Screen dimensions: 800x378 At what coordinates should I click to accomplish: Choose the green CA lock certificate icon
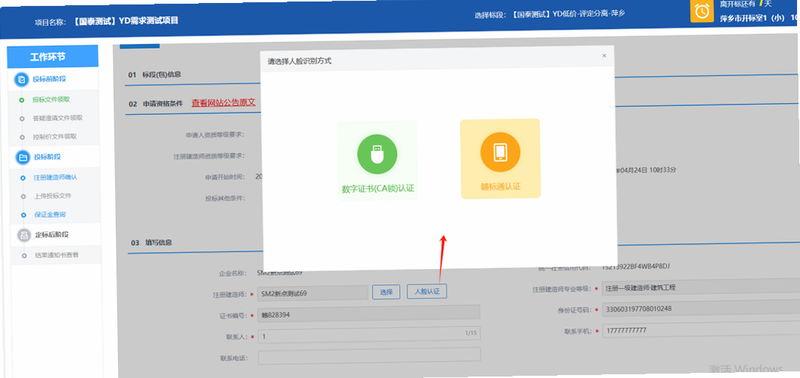click(x=377, y=154)
